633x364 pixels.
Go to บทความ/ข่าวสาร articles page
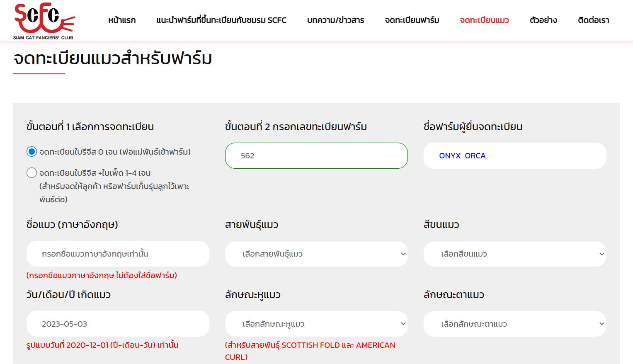[335, 20]
